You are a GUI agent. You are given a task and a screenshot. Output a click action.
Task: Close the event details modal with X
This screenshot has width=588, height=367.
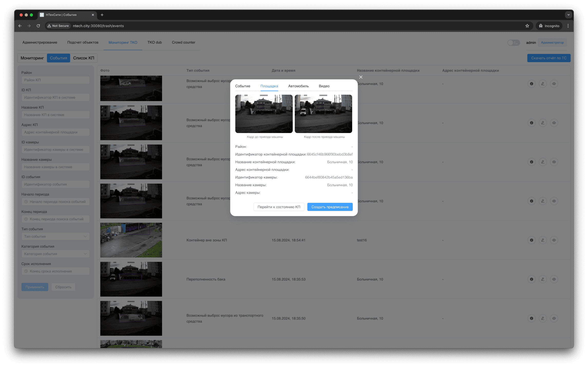[361, 77]
